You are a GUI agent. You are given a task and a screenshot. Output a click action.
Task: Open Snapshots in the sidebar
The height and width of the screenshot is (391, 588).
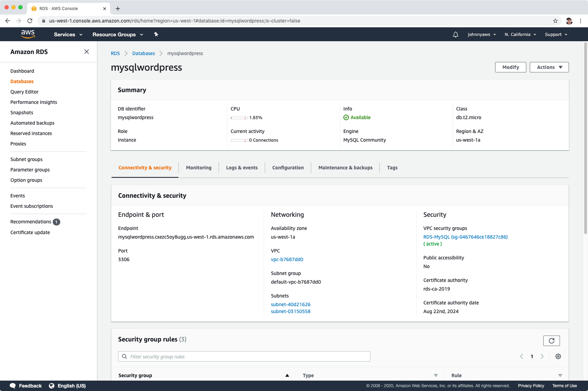coord(22,113)
